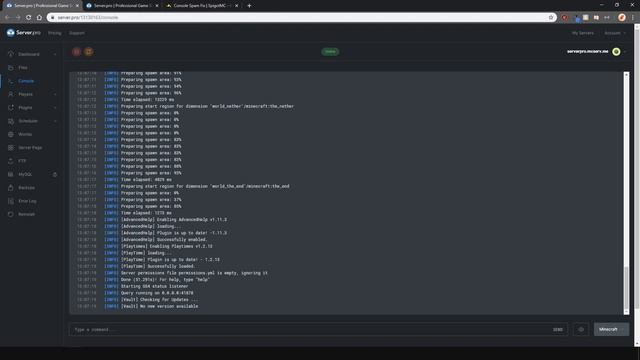Open the Plugins sidebar icon
Viewport: 640px width, 360px height.
pos(11,107)
